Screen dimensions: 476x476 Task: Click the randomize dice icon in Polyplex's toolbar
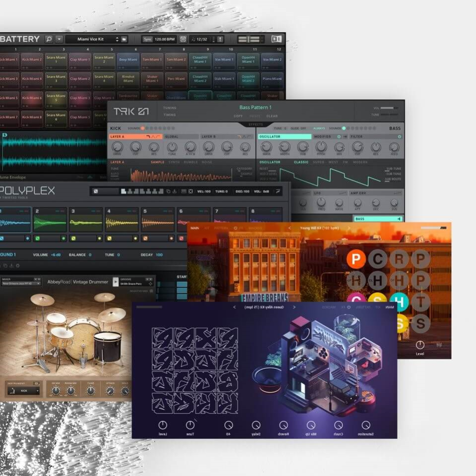pos(169,191)
